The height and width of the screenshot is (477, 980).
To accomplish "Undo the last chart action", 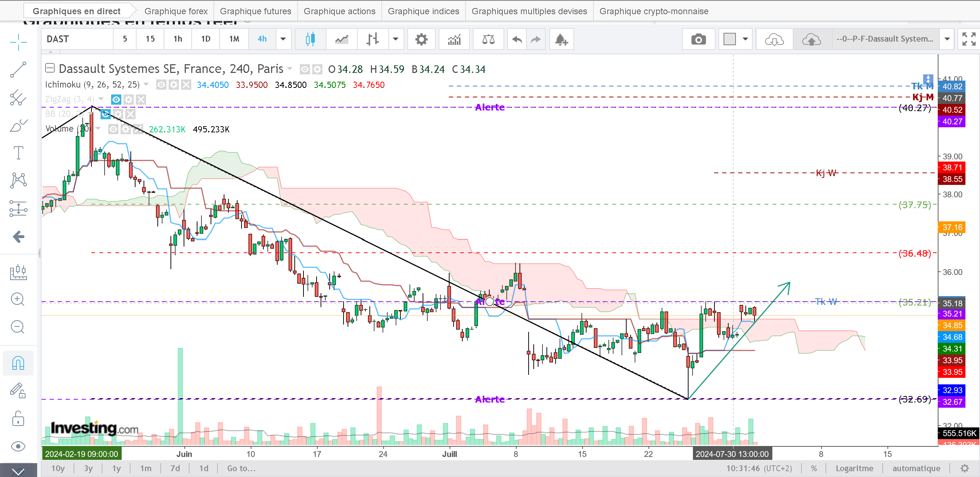I will (517, 39).
